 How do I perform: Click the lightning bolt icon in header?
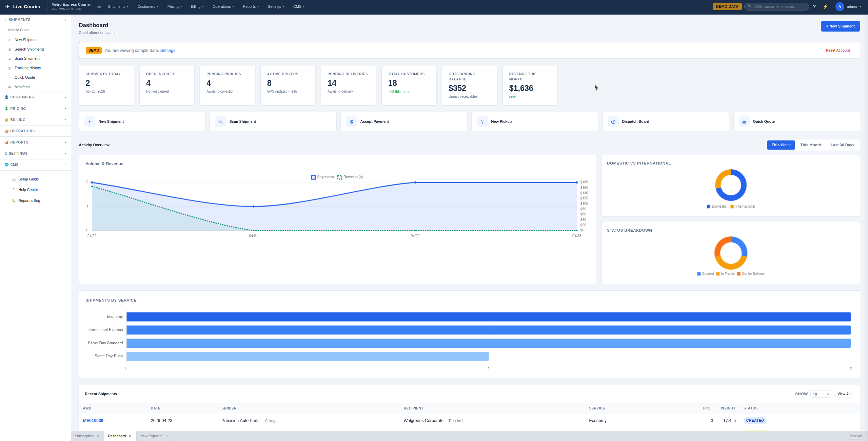pyautogui.click(x=825, y=6)
